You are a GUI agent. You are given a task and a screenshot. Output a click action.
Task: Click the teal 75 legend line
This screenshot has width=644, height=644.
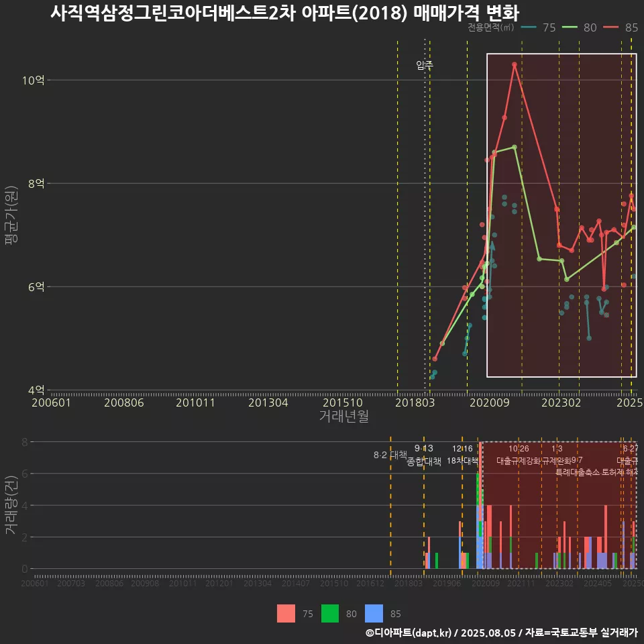tap(529, 28)
